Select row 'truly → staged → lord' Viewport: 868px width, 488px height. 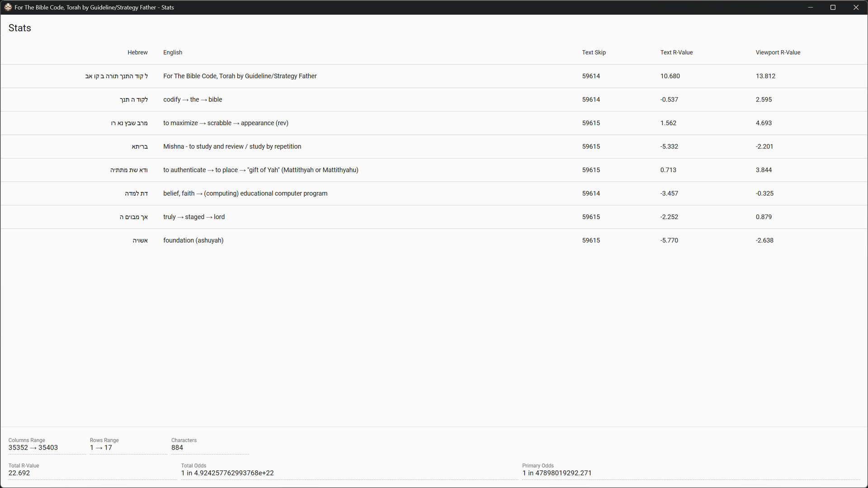[193, 217]
